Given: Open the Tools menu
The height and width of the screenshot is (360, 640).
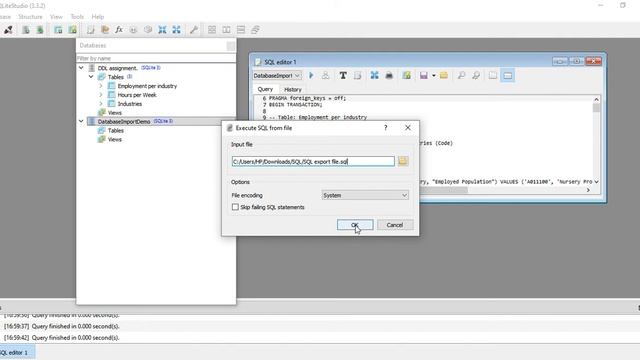Looking at the screenshot, I should click(x=77, y=17).
